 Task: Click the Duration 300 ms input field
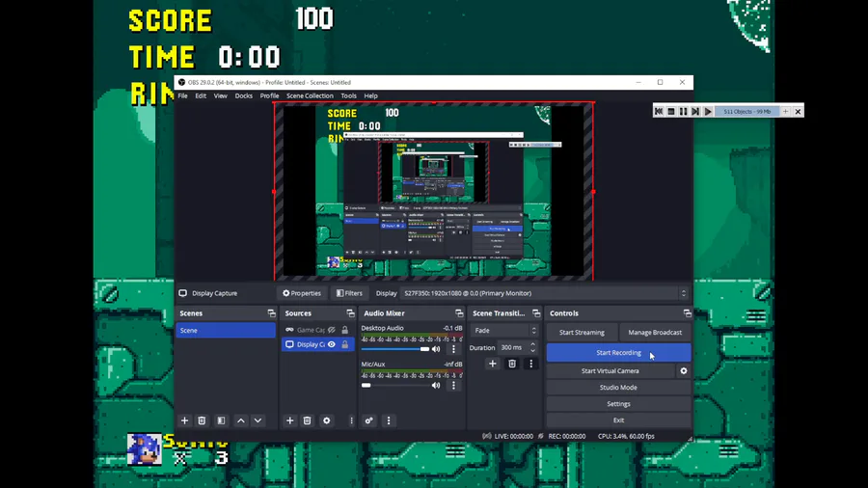512,347
